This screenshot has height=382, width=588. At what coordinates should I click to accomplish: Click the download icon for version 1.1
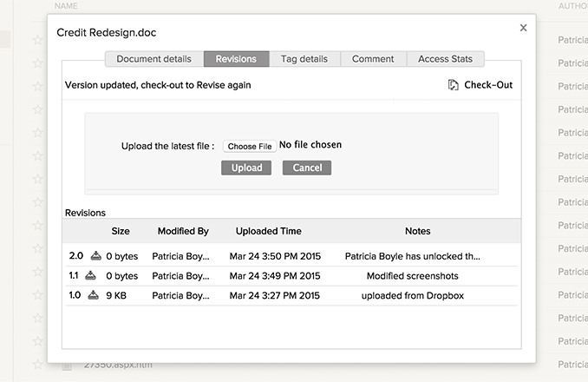[x=91, y=275]
